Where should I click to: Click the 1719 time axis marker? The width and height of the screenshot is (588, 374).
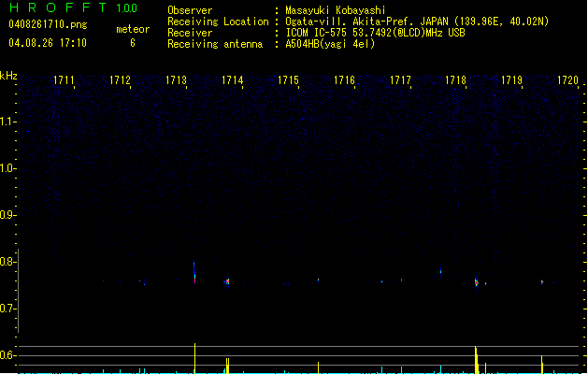pos(512,80)
